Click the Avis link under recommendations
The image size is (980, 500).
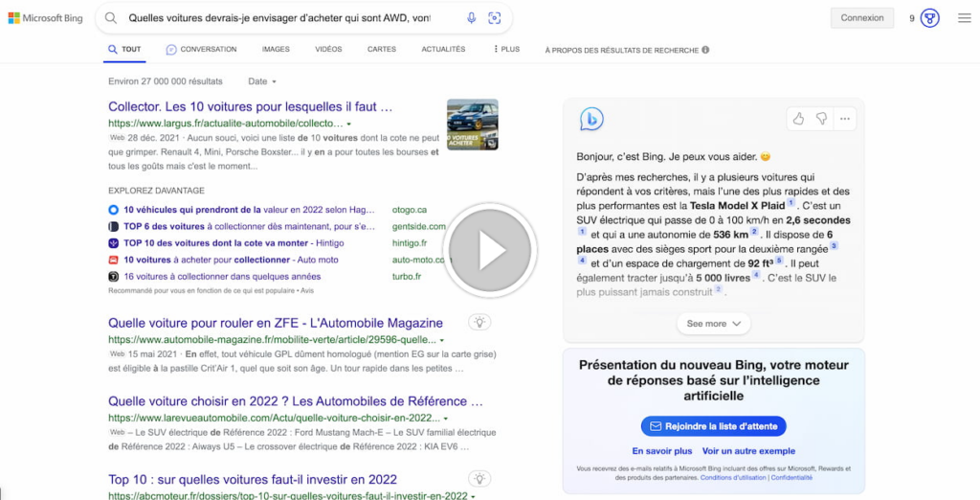pyautogui.click(x=307, y=291)
